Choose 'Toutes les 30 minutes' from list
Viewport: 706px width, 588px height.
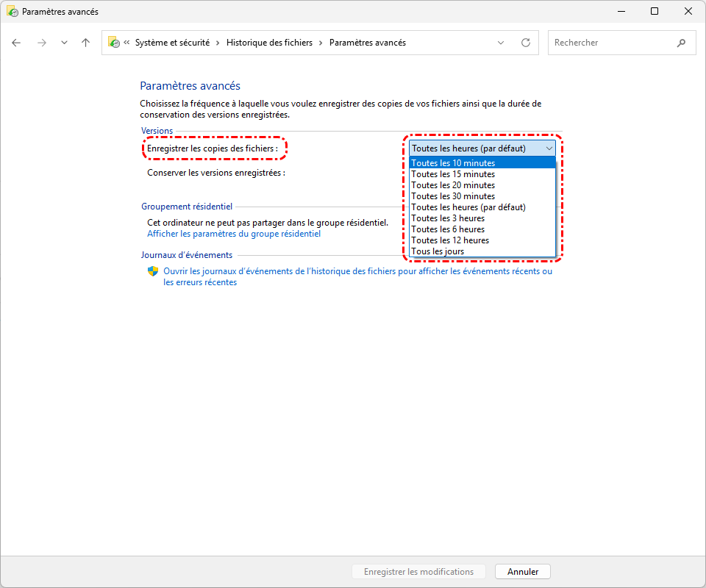pyautogui.click(x=453, y=196)
